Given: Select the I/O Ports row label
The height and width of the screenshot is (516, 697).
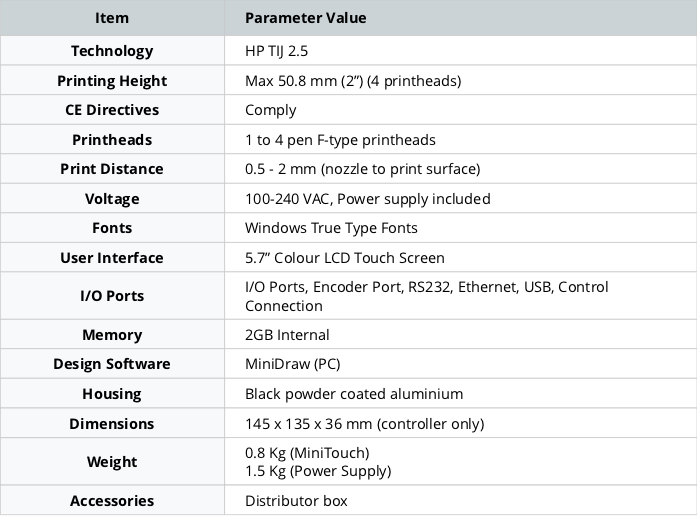Looking at the screenshot, I should (112, 296).
